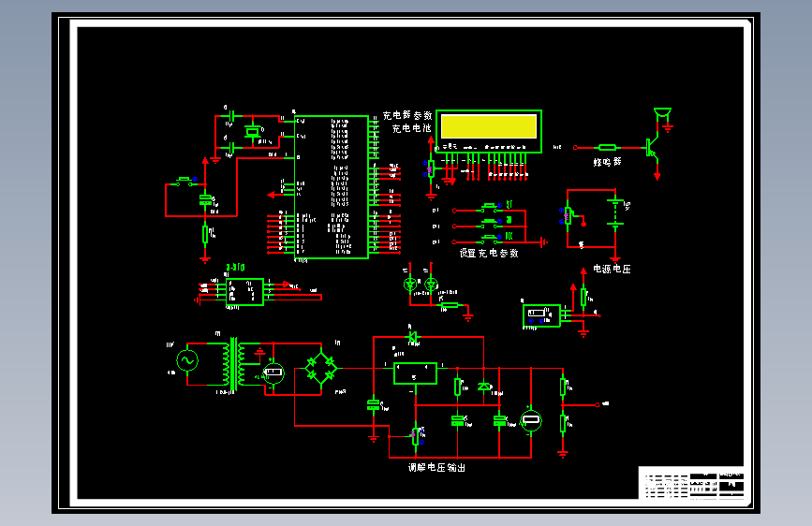This screenshot has height=526, width=812.
Task: Select the large microcontroller chip outline
Action: (332, 187)
